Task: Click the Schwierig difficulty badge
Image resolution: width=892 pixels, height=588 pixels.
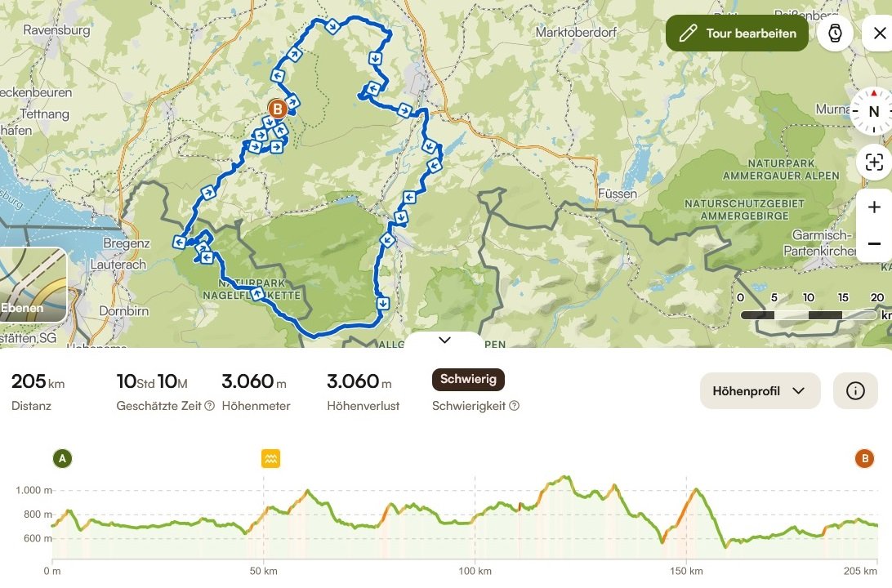Action: click(x=468, y=379)
